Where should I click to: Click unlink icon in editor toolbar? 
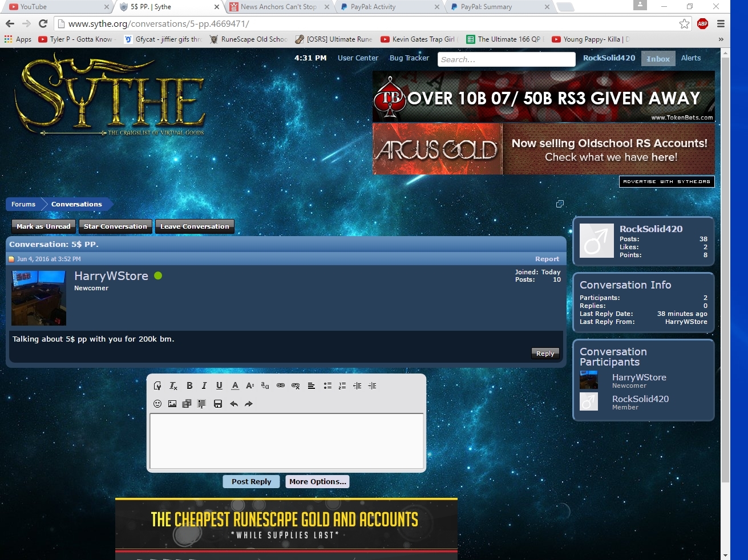point(296,385)
